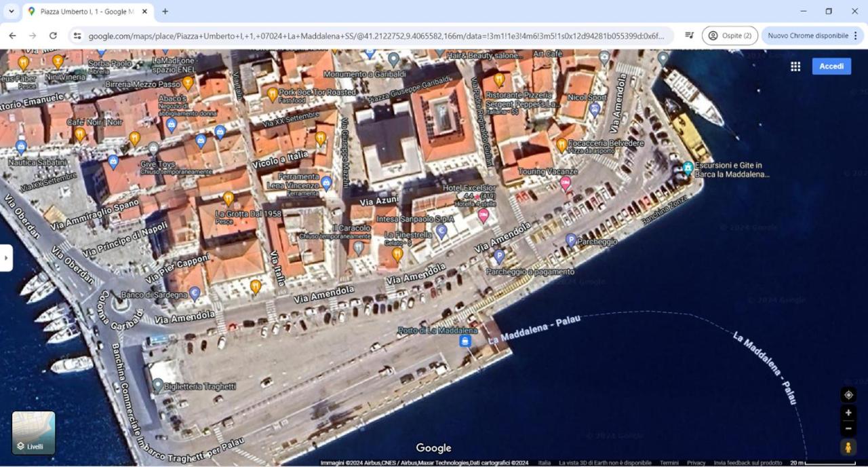Viewport: 868px width, 467px height.
Task: Zoom in with the plus button
Action: click(848, 413)
